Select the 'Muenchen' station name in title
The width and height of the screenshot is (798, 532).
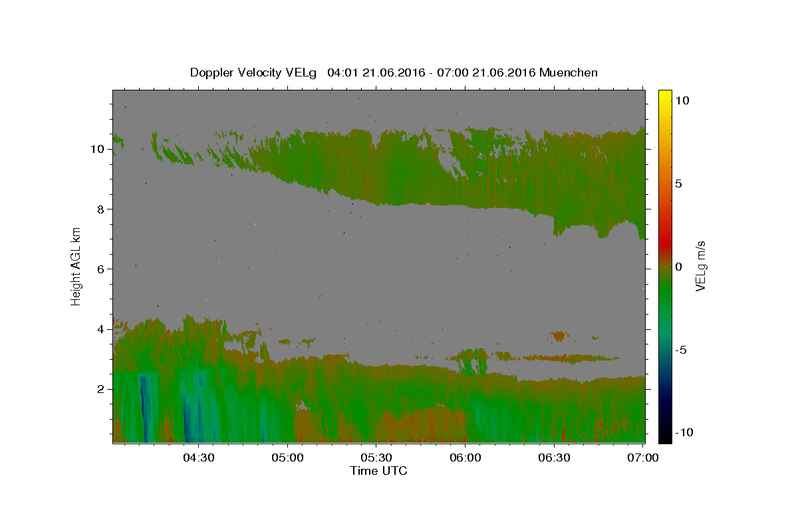[569, 72]
